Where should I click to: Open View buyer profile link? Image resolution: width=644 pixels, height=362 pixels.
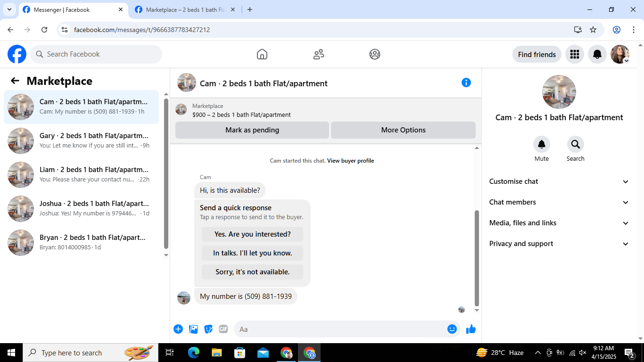(x=350, y=161)
